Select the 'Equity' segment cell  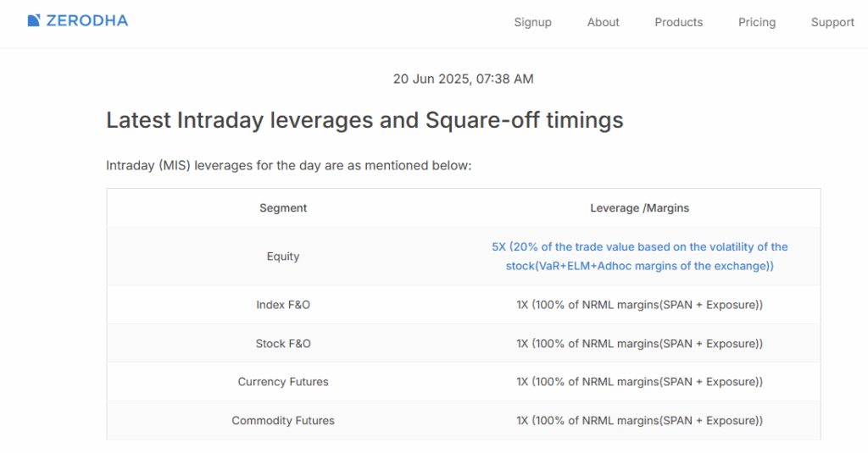pyautogui.click(x=283, y=256)
